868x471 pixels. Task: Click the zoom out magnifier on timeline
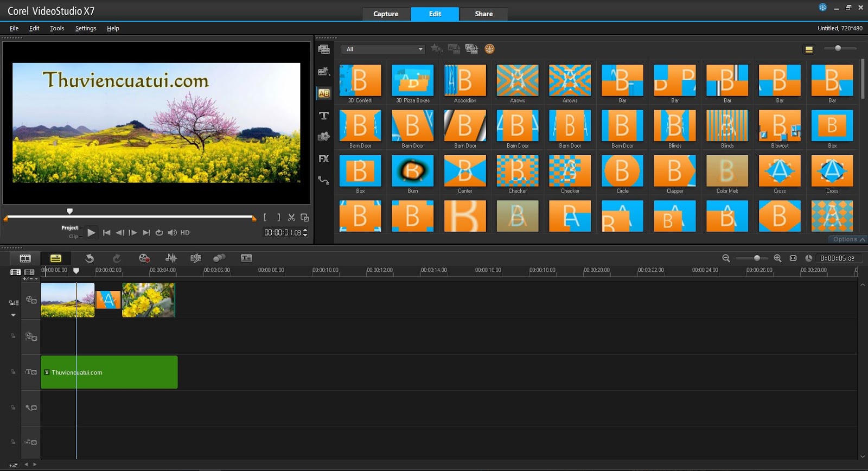coord(726,258)
